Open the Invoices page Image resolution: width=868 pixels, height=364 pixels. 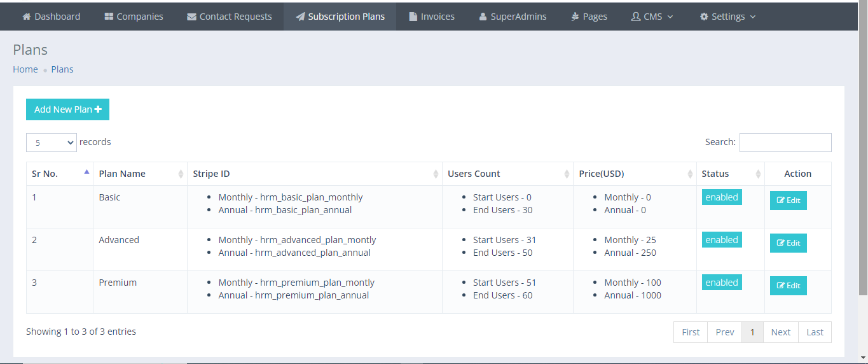[x=431, y=17]
